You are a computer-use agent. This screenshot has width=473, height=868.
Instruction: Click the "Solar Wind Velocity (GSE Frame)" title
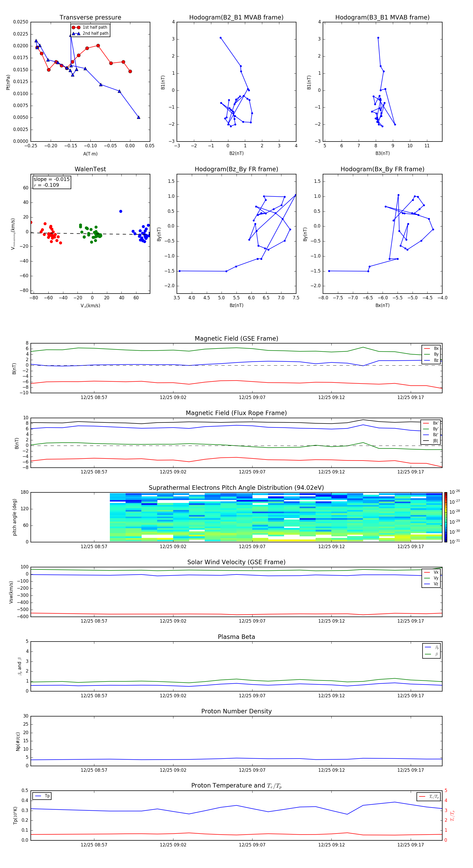(x=236, y=562)
